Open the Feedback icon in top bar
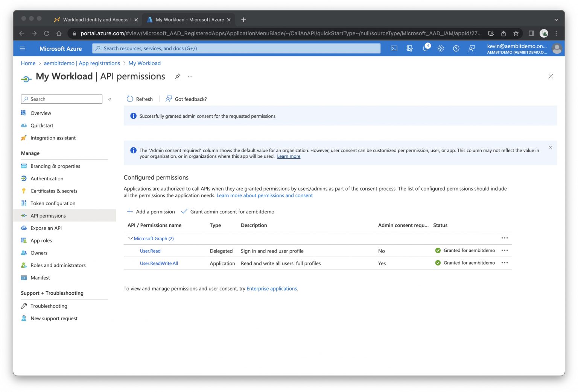This screenshot has height=392, width=578. pyautogui.click(x=472, y=48)
